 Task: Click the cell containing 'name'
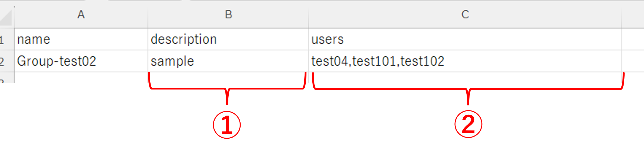[81, 39]
